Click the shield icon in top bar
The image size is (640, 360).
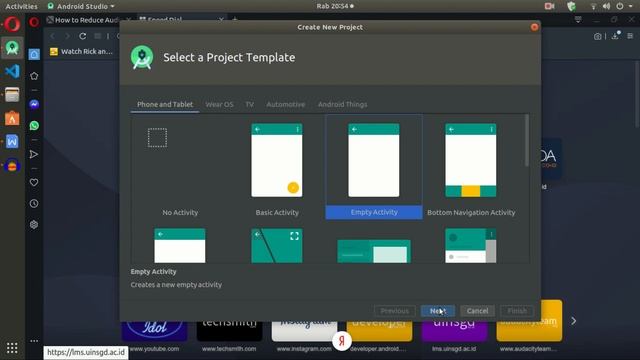point(571,6)
